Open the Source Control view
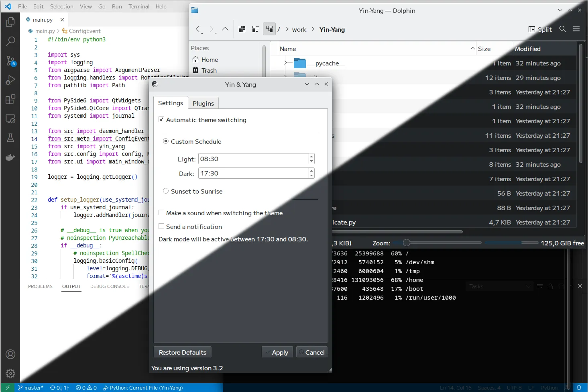The image size is (588, 392). (x=10, y=61)
